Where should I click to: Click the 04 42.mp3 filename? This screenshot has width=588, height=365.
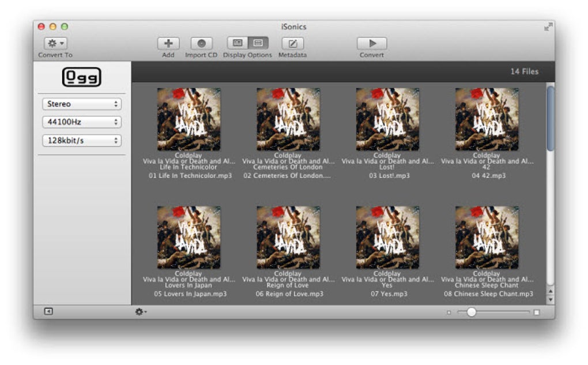point(489,176)
